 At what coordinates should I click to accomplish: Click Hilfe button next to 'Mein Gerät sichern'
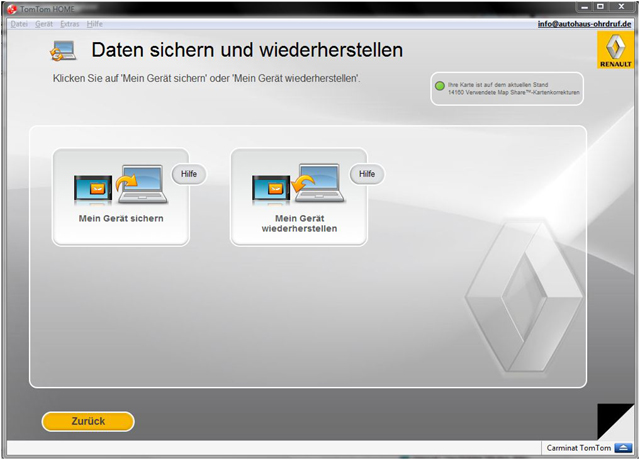point(188,174)
